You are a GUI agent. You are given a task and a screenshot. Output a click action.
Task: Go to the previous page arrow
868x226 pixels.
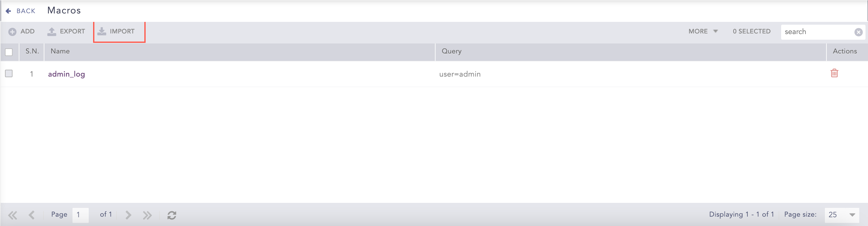pos(32,215)
